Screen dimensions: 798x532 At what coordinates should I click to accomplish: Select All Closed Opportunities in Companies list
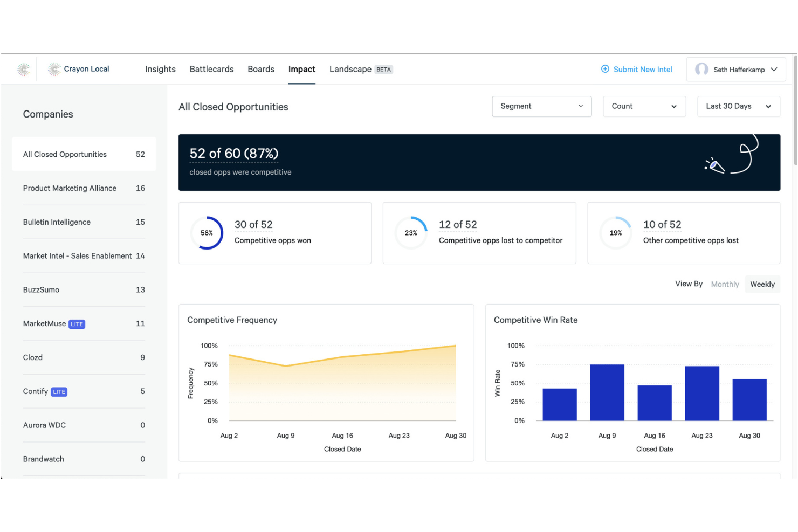(x=84, y=154)
